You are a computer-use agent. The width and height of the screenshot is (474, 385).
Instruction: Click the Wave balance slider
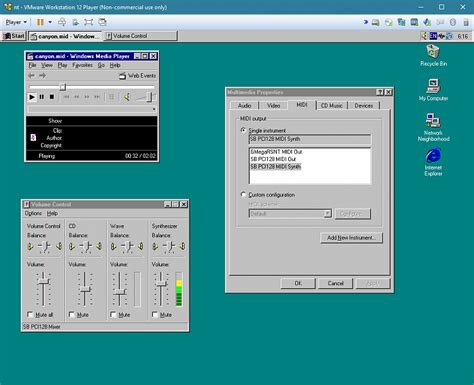click(x=127, y=247)
